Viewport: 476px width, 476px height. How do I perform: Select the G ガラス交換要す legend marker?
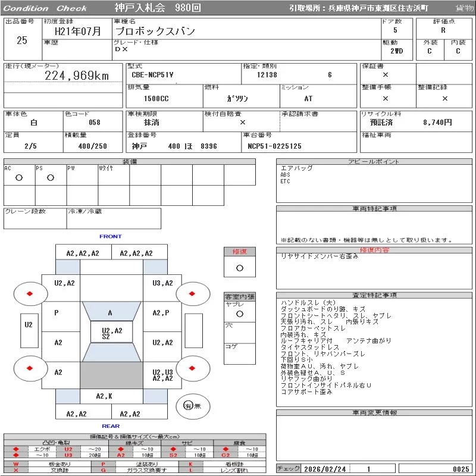[104, 470]
